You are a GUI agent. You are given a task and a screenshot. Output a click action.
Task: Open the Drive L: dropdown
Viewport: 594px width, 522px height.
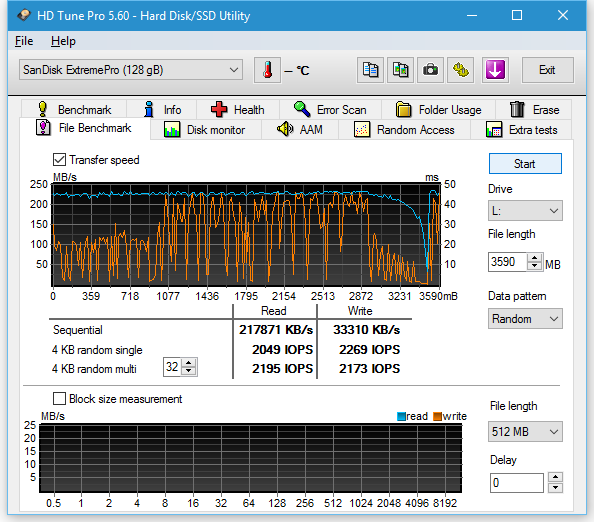pos(525,211)
